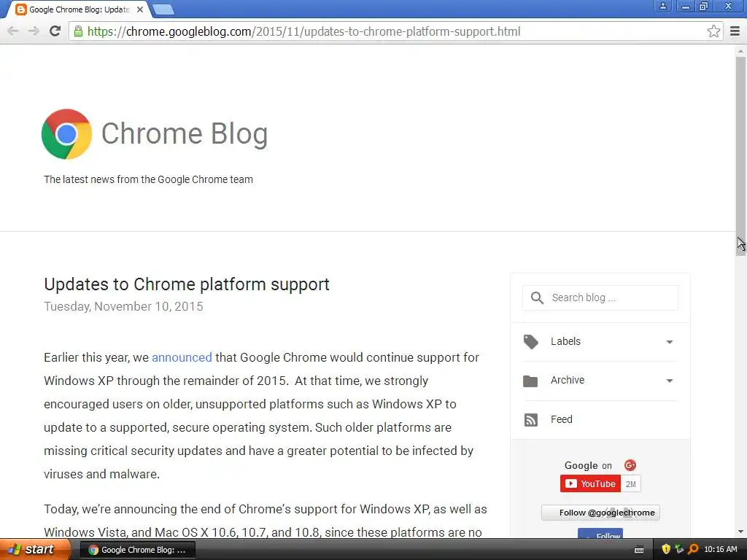Click the Search blog input field
Viewport: 747px width, 560px height.
600,297
